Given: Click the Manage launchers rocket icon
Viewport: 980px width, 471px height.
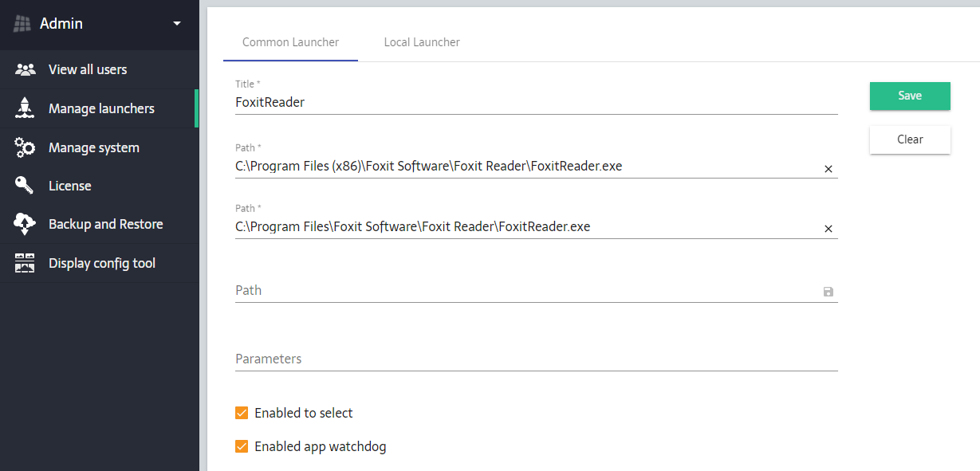Looking at the screenshot, I should 26,108.
